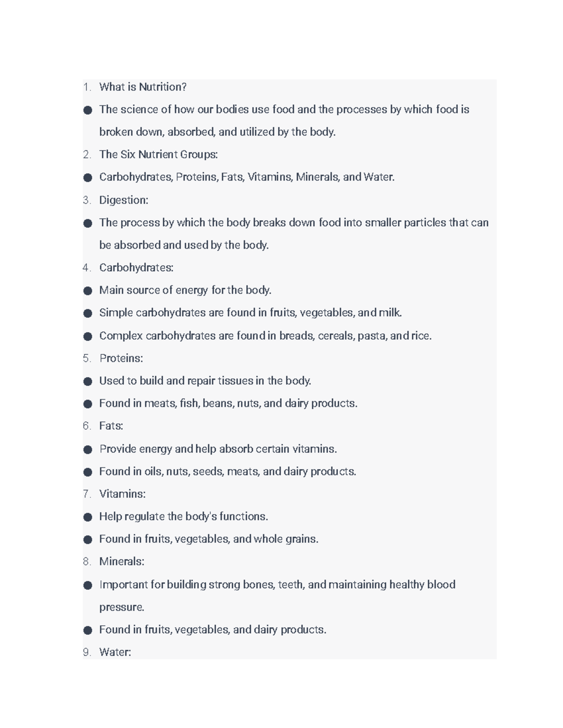Click the line listing Carbohydrates, Proteins, Fats, Vitamins

pyautogui.click(x=247, y=177)
